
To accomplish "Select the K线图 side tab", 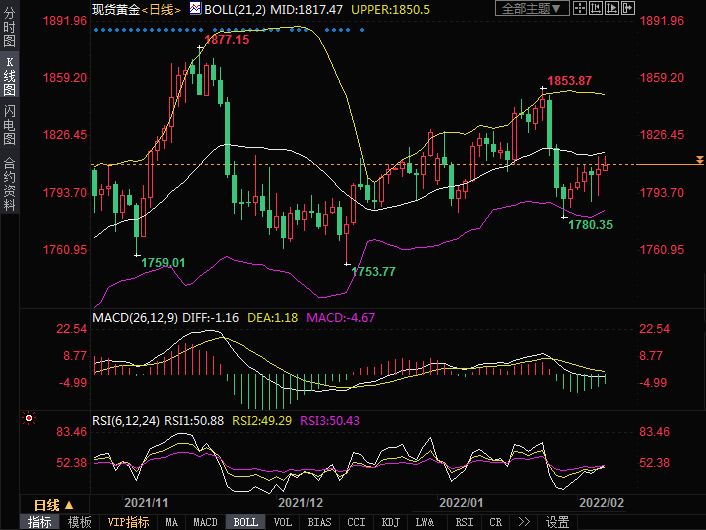I will point(9,79).
